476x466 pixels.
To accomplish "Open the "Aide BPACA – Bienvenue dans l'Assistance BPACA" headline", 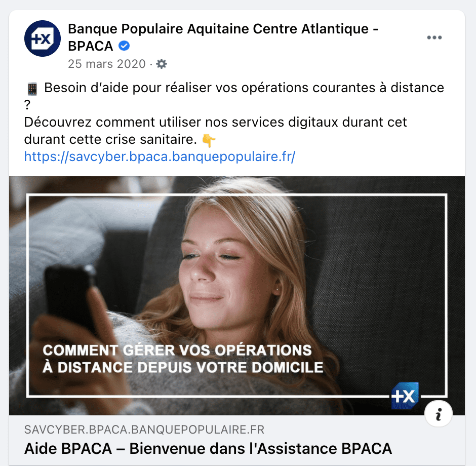I will click(208, 449).
